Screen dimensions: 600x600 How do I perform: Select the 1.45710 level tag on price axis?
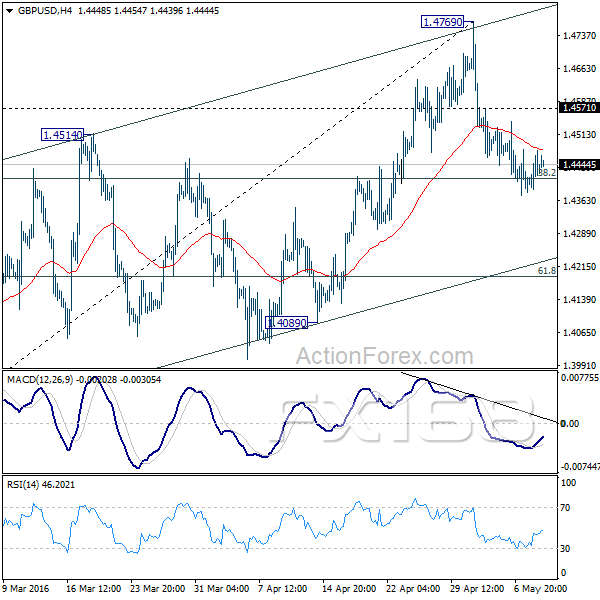(579, 107)
